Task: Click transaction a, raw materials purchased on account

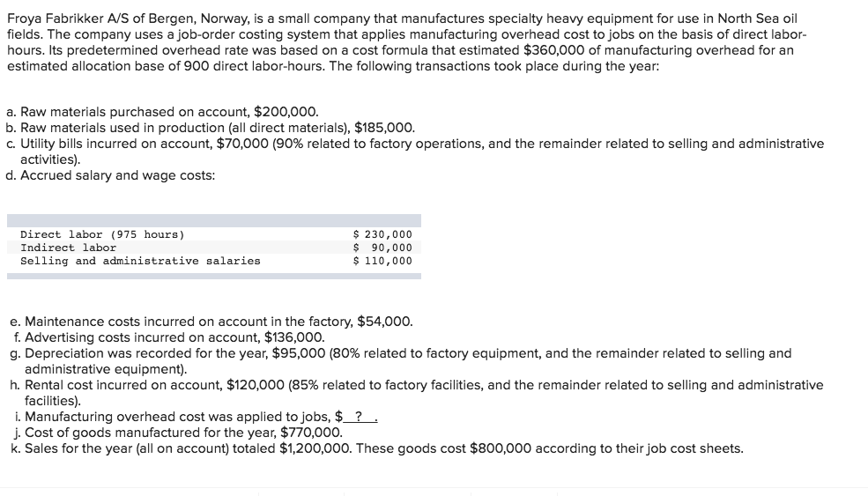Action: point(162,113)
